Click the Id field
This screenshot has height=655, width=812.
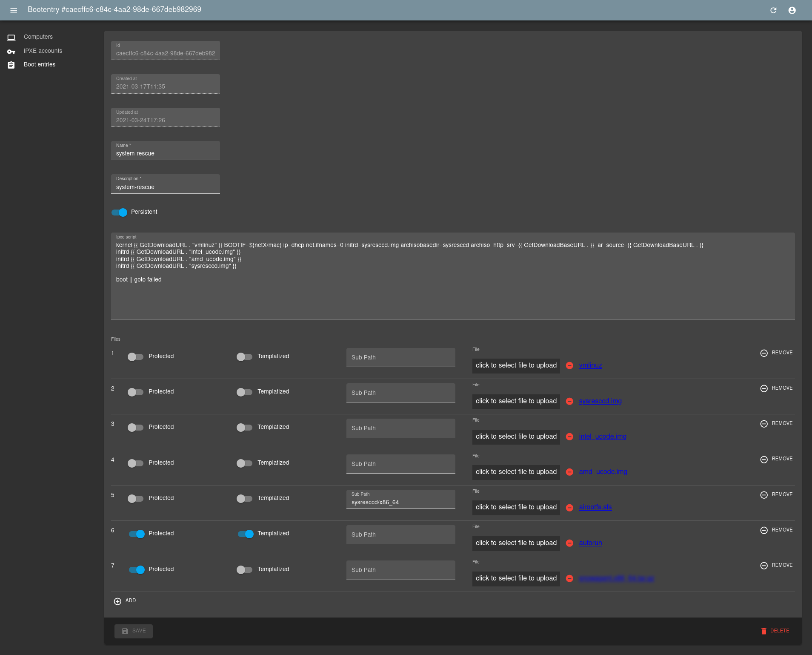166,50
